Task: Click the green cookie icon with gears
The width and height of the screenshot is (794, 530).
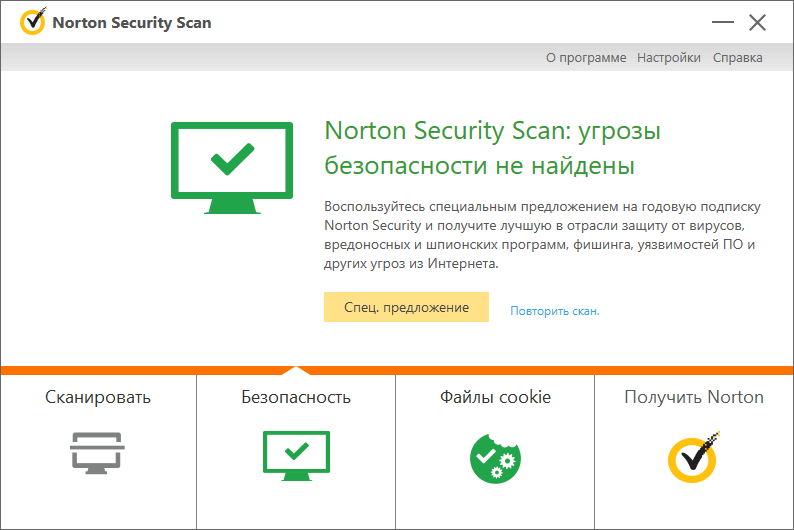Action: pos(495,454)
